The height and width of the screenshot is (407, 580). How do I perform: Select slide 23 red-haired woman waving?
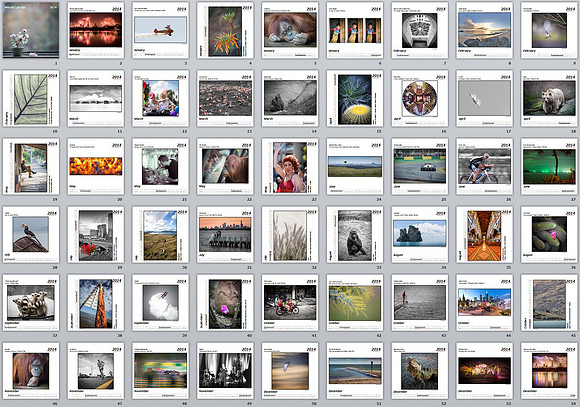(x=290, y=166)
